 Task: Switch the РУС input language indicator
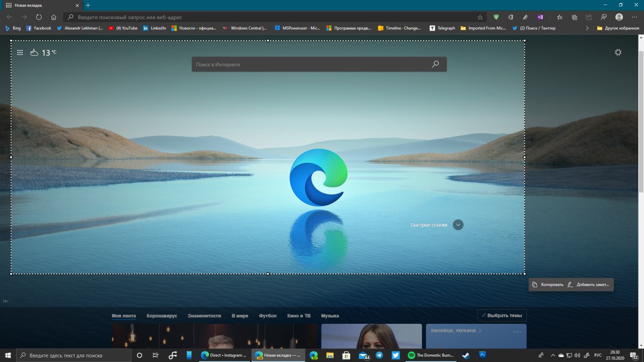point(598,355)
